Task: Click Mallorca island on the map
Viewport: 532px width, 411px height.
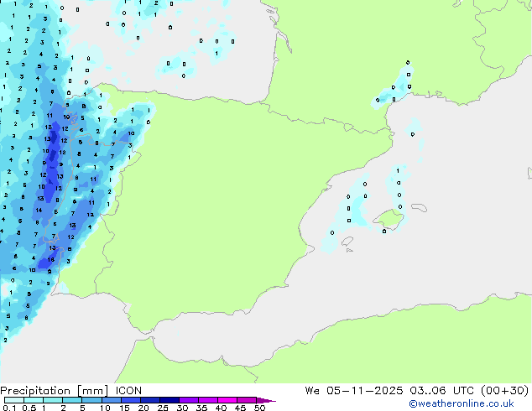Action: coord(389,219)
